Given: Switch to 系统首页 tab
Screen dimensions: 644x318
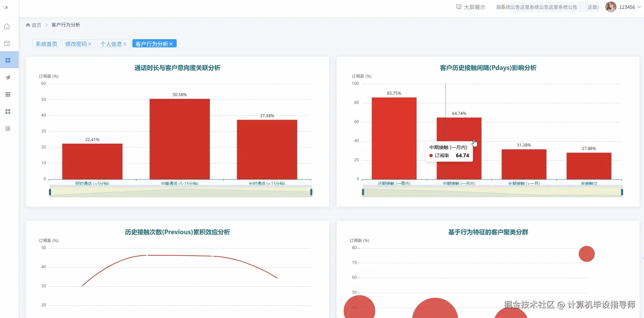Looking at the screenshot, I should [46, 44].
